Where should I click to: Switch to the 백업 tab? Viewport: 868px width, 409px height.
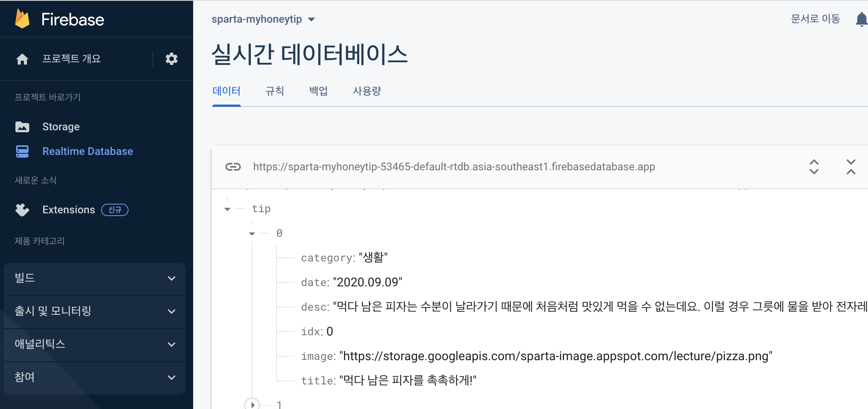tap(319, 91)
